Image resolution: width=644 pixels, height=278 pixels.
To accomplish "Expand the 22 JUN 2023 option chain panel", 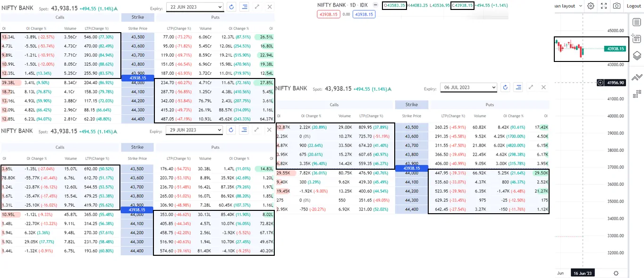I will 257,7.
